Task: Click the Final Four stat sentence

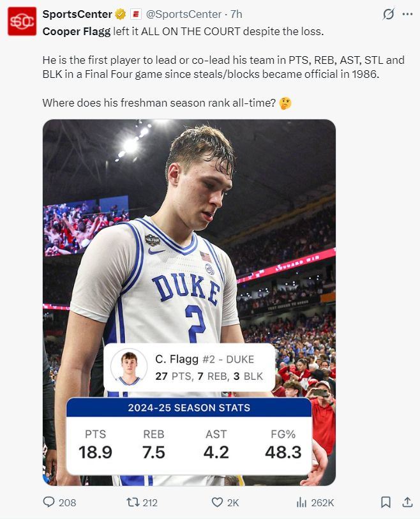Action: click(223, 67)
